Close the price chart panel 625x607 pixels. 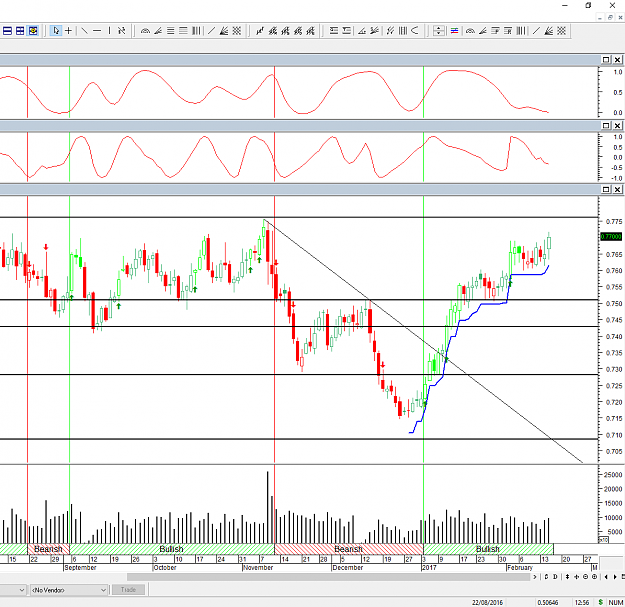[617, 189]
